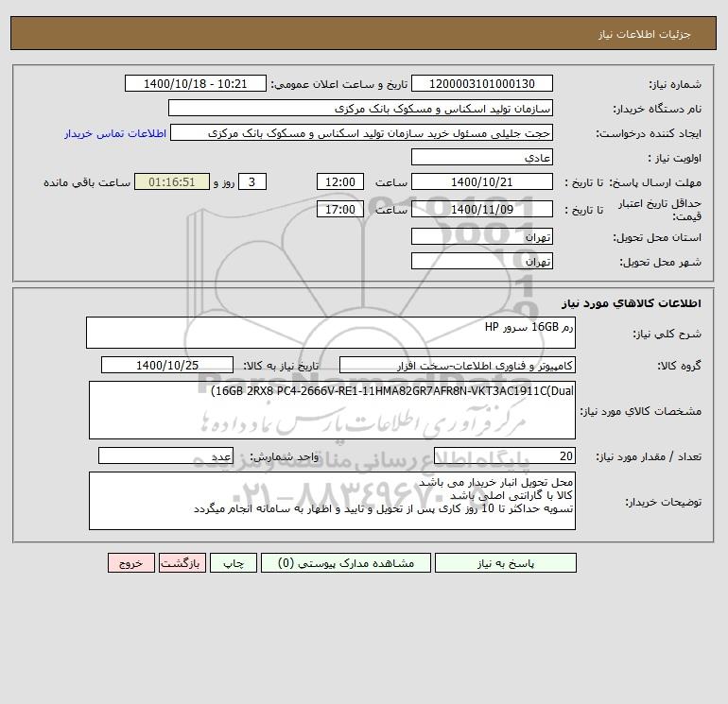Click label واحد شمارش
728x704 pixels.
point(285,456)
